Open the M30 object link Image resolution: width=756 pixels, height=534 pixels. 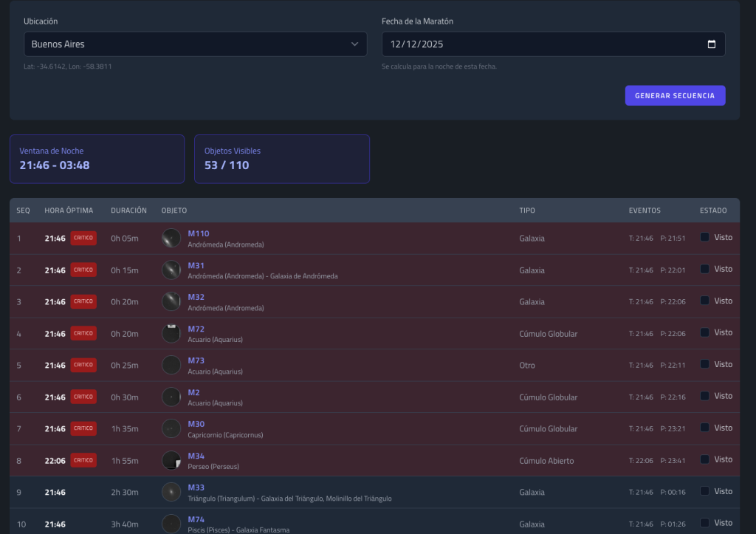coord(196,424)
